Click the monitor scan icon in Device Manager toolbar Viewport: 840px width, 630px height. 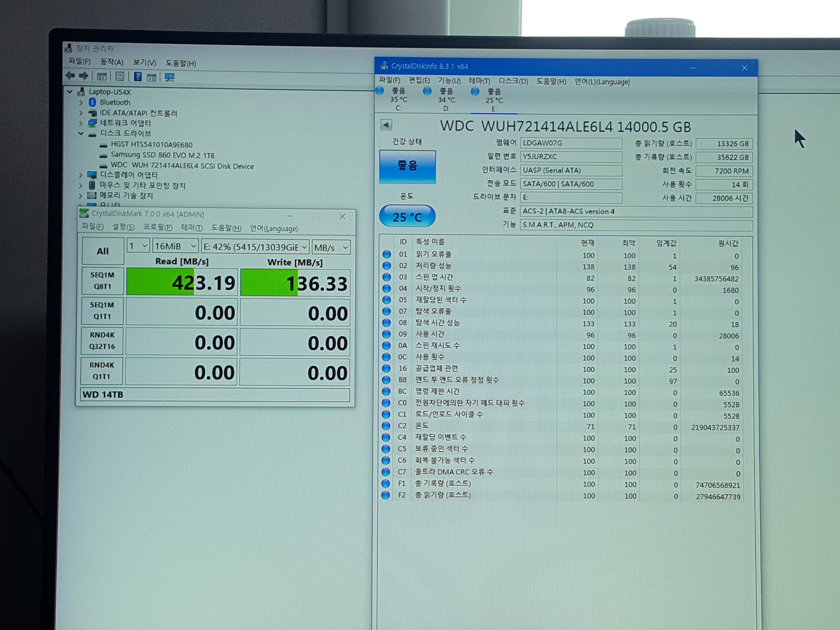(169, 77)
